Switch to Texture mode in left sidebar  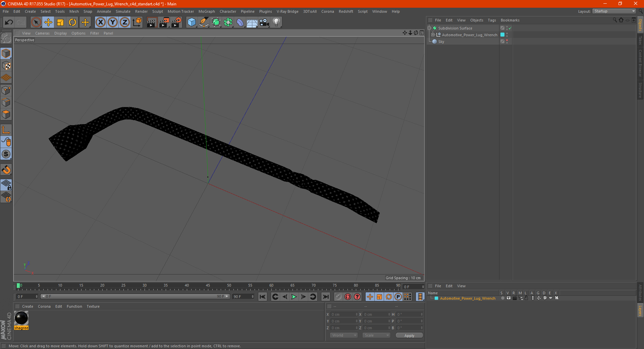[6, 66]
